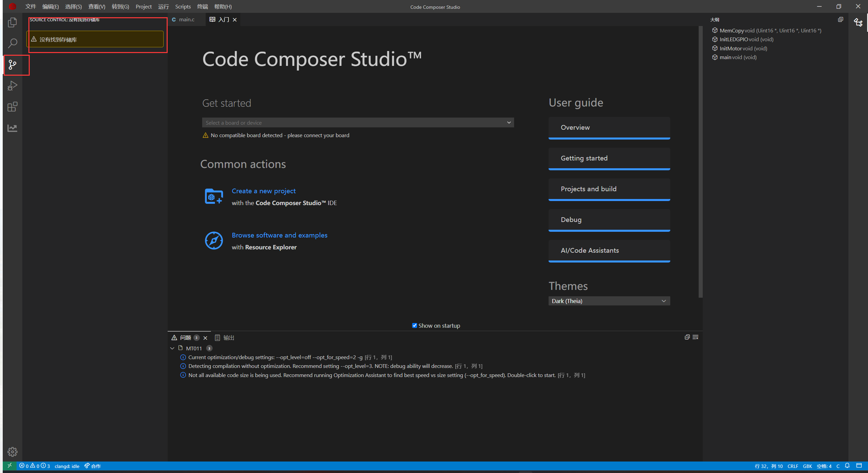This screenshot has width=868, height=473.
Task: Open the Run and Debug icon
Action: pos(13,86)
